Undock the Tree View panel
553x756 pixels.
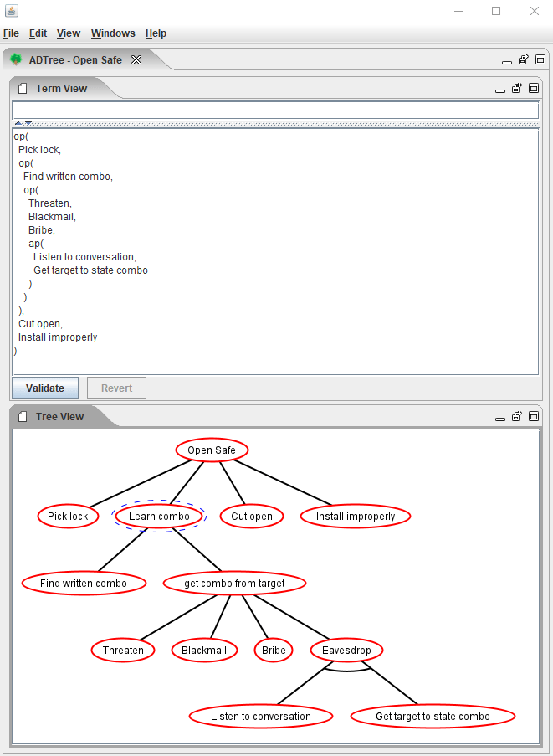[517, 417]
